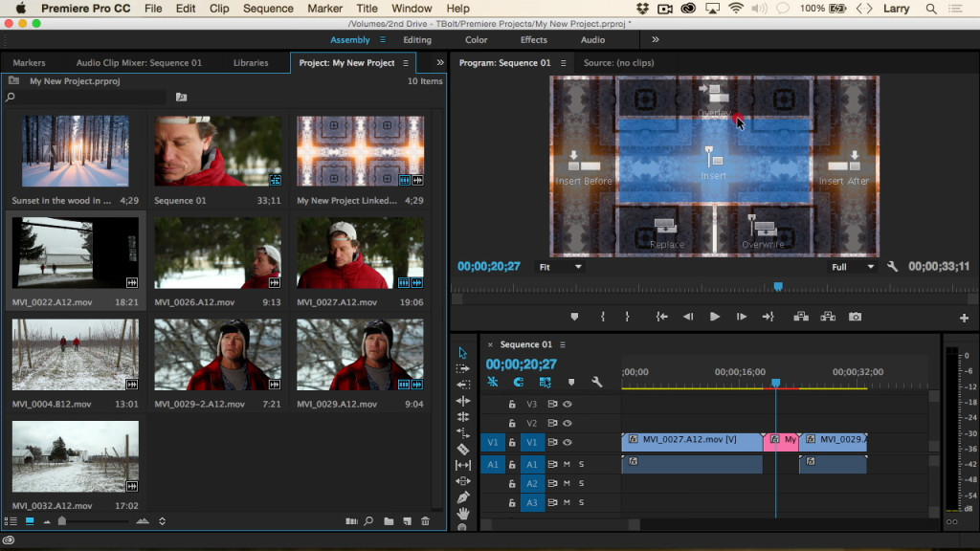Click Automate to Sequence icon

[x=351, y=521]
